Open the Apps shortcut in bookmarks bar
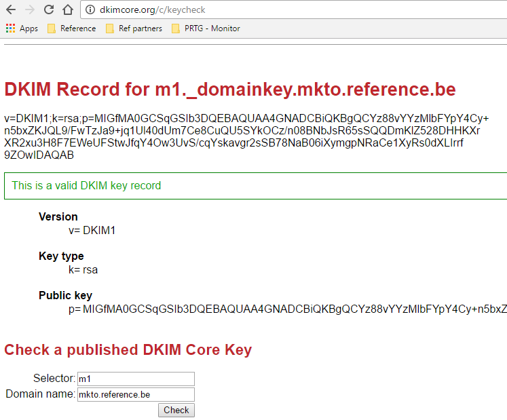The height and width of the screenshot is (420, 507). 22,28
